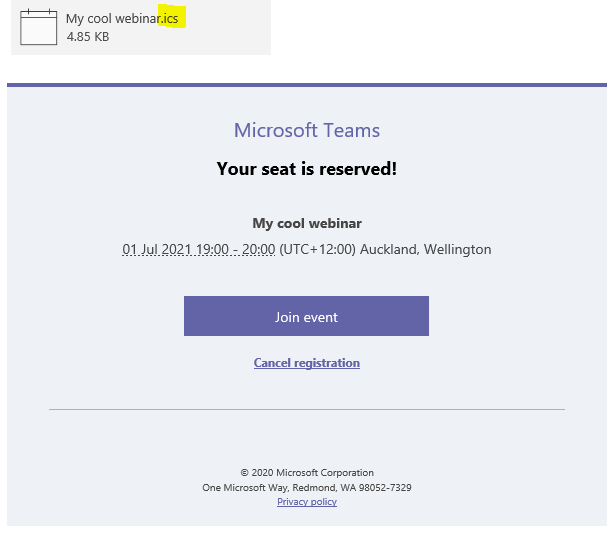Click the (UTC+12:00) Auckland, Wellington timezone text

pos(385,249)
